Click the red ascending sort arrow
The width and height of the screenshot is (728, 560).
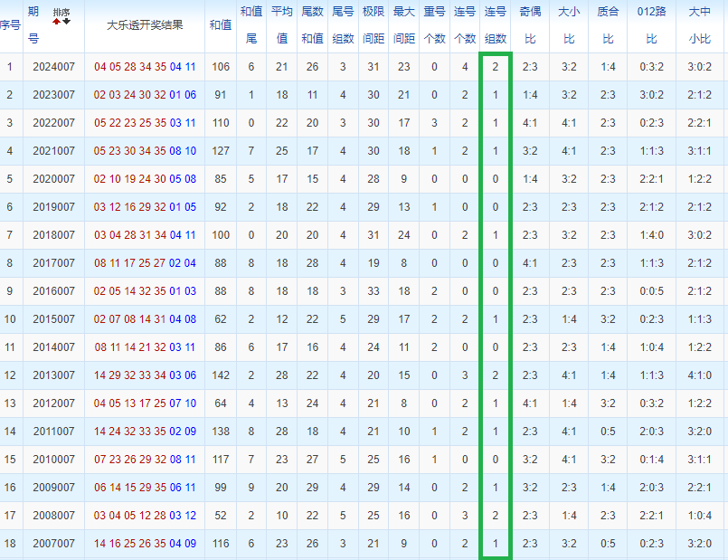click(57, 22)
